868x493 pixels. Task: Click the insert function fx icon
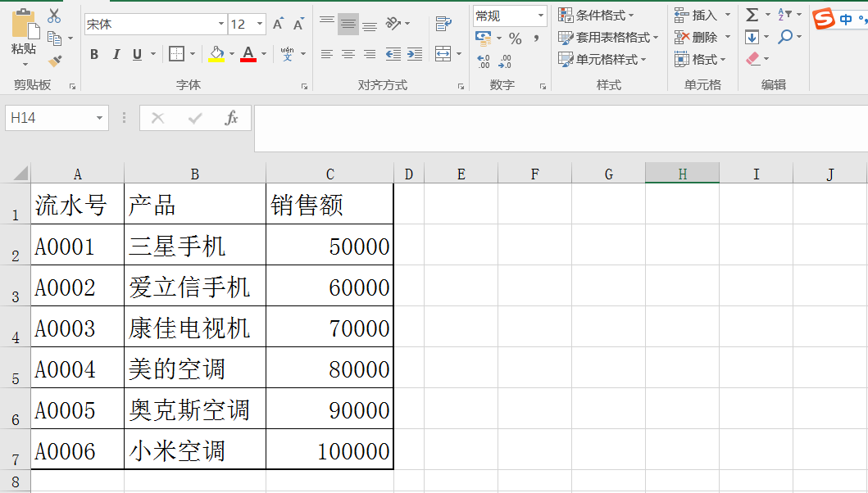(x=231, y=118)
